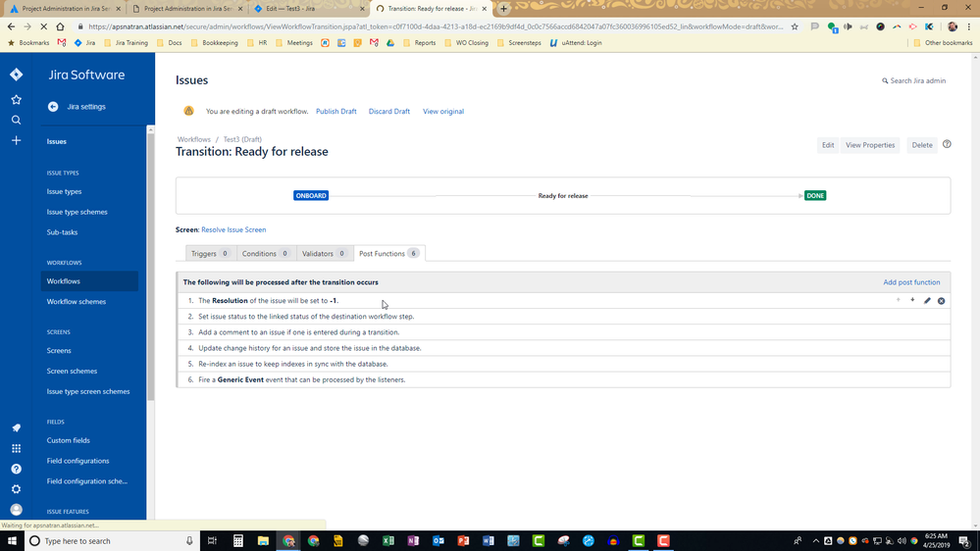Delete the Resolution post function
This screenshot has width=980, height=551.
coord(941,301)
